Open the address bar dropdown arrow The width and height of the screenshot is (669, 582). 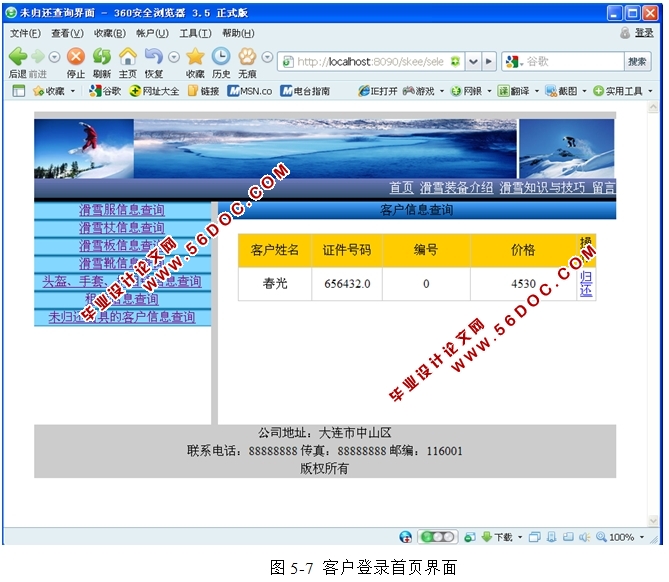[473, 62]
